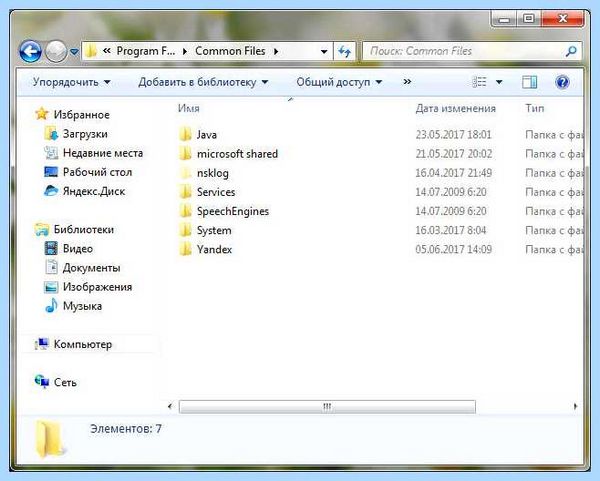
Task: Click the horizontal scrollbar right arrow
Action: pos(575,406)
